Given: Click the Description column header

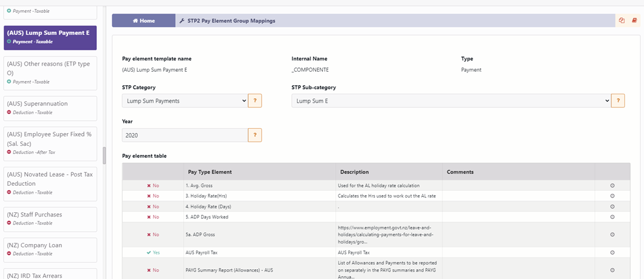Looking at the screenshot, I should pos(389,172).
